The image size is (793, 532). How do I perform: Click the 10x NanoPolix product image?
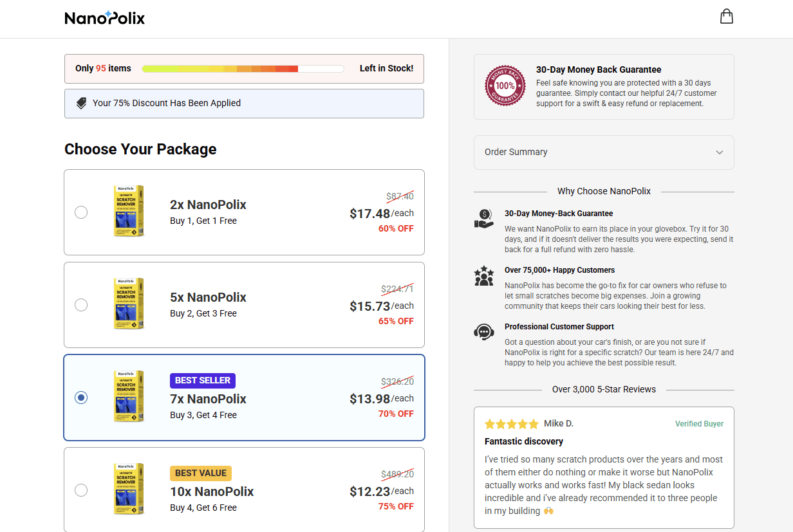click(129, 489)
